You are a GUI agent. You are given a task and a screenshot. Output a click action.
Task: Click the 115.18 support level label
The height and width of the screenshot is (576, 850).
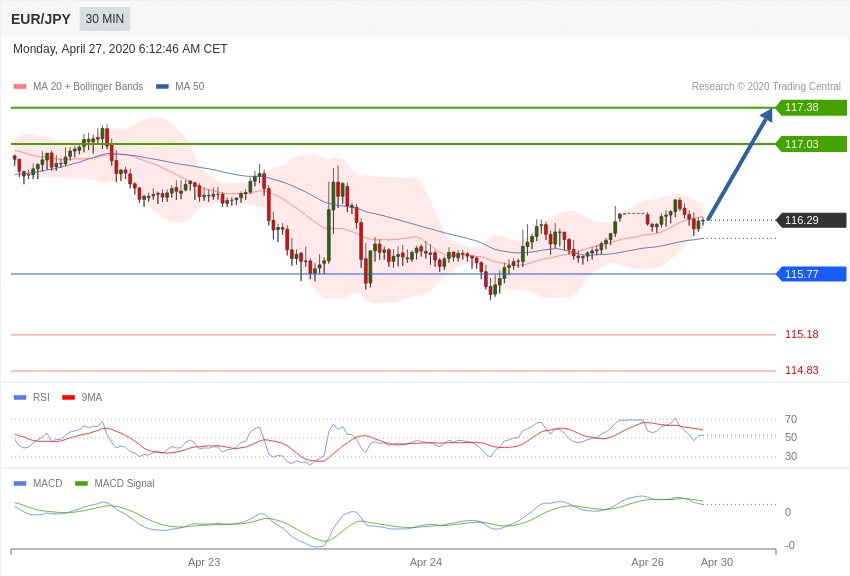802,334
